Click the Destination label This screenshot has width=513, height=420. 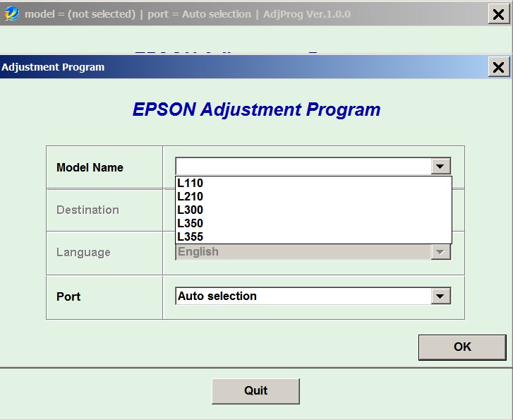tap(87, 210)
